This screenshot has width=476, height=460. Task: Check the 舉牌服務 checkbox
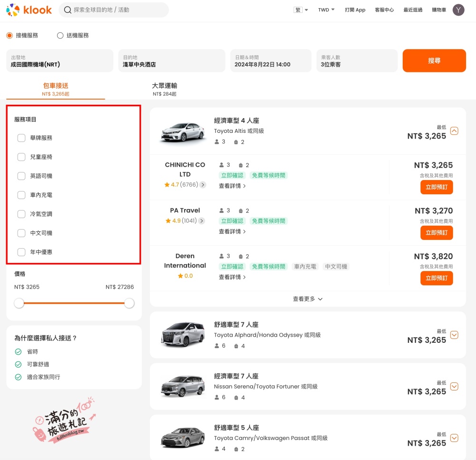(21, 138)
